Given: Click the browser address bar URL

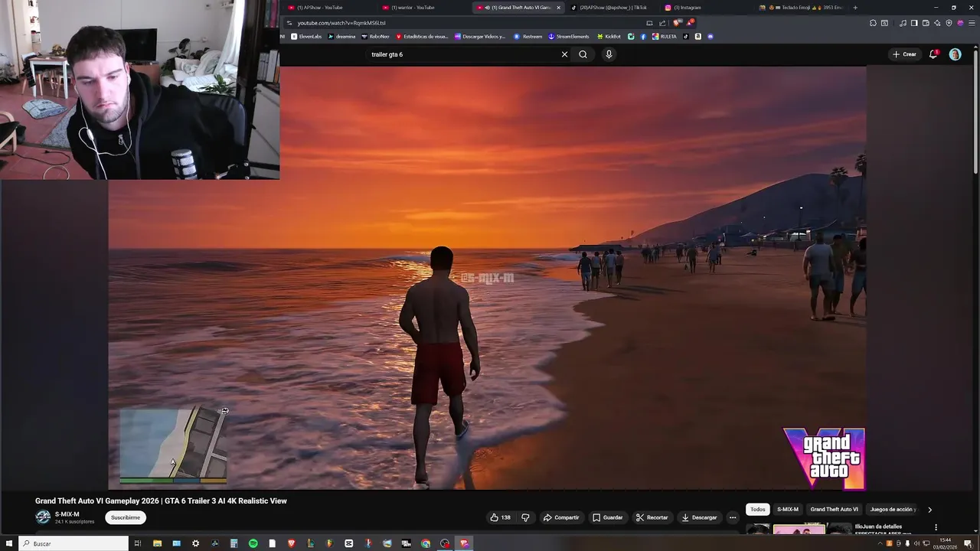Looking at the screenshot, I should click(341, 23).
